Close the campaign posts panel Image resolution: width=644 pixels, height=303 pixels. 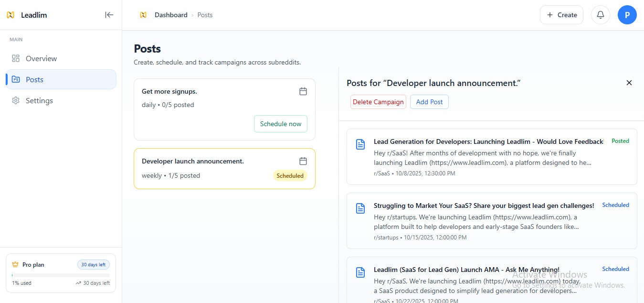click(629, 83)
